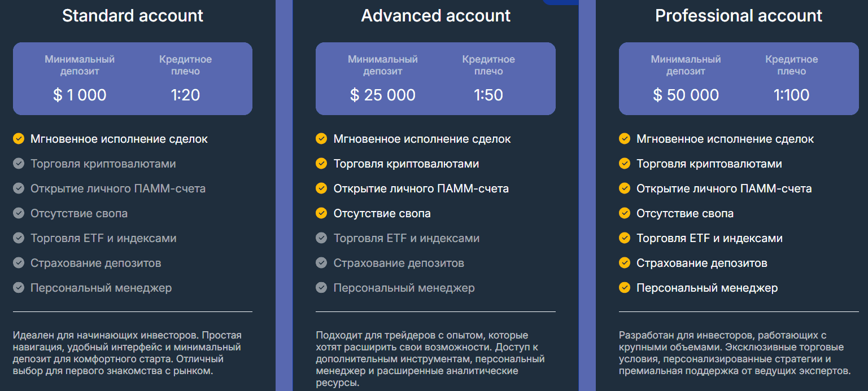Click the gray check beside Страхование депозитов on Standard
The height and width of the screenshot is (391, 868).
click(x=18, y=262)
